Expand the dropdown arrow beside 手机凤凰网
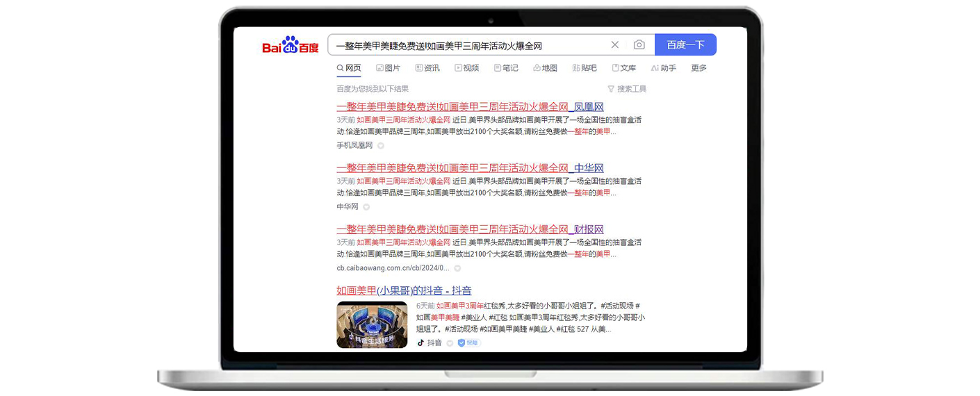Screen dimensions: 980x396 click(381, 146)
